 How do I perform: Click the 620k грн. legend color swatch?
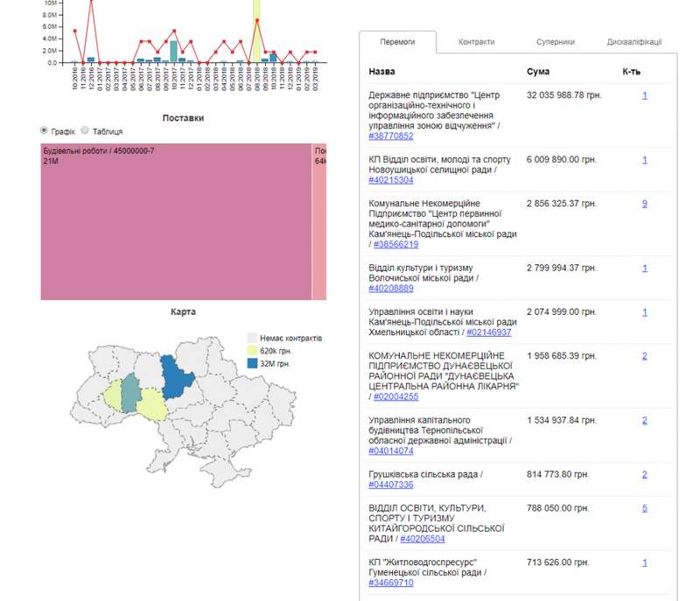coord(253,350)
